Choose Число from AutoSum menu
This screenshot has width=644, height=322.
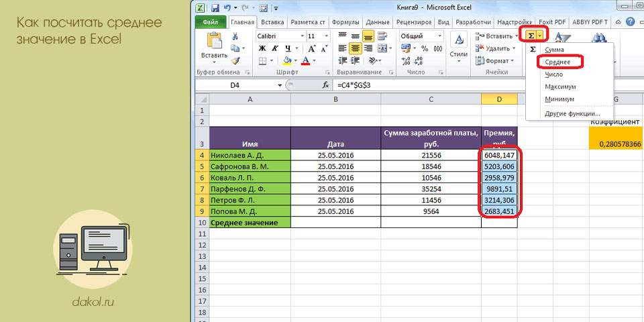tap(553, 74)
